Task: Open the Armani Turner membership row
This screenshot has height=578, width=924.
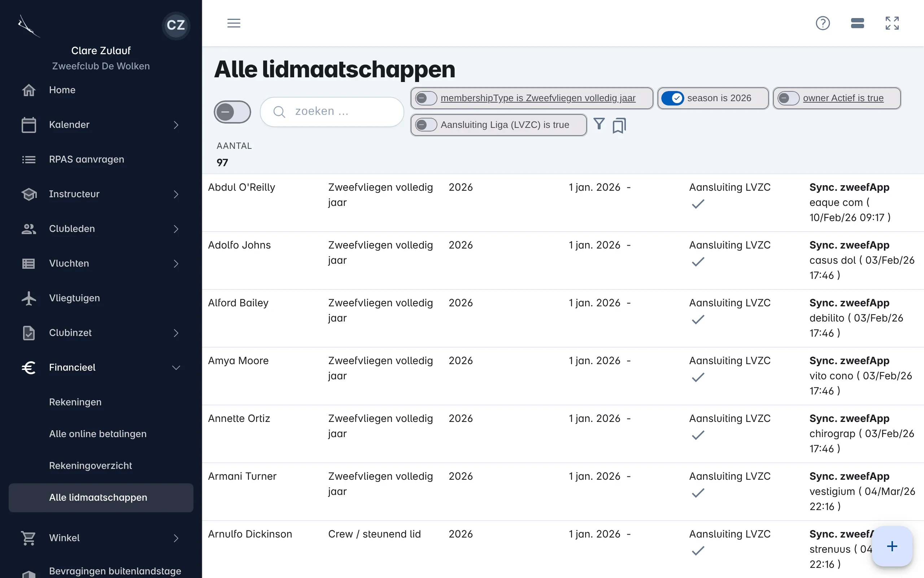Action: [562, 492]
